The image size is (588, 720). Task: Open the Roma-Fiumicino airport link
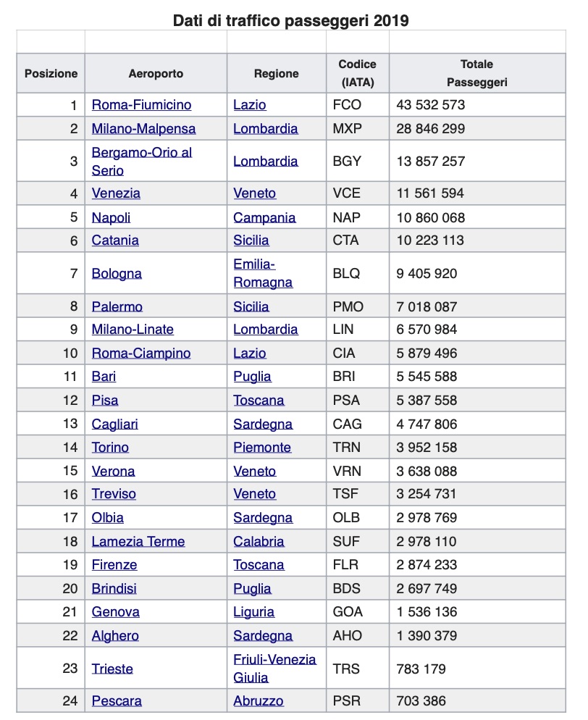(x=141, y=105)
